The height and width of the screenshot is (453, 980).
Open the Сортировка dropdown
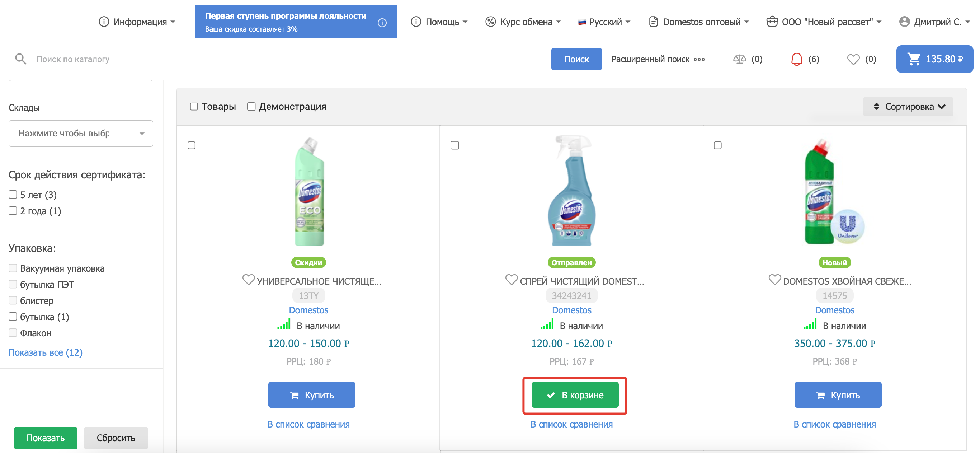908,107
